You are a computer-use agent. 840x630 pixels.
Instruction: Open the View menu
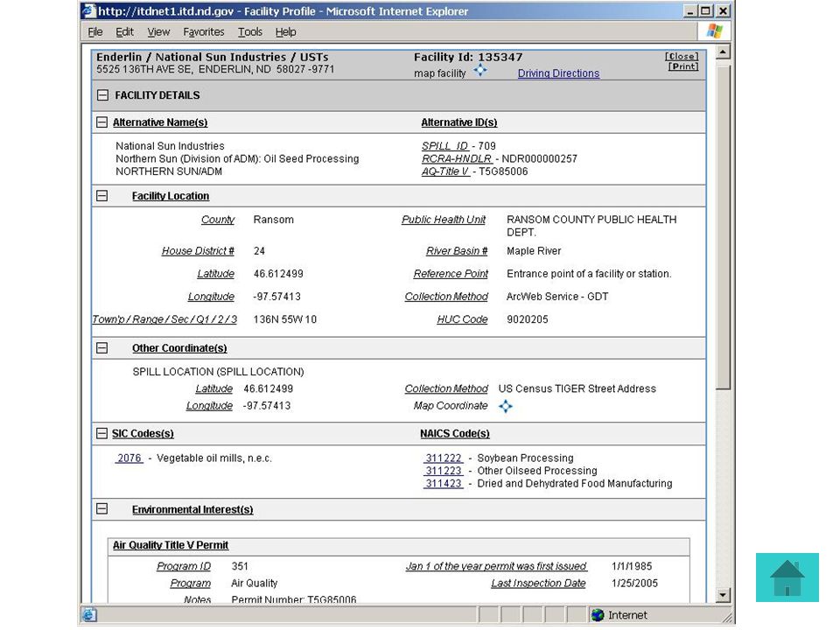[158, 32]
